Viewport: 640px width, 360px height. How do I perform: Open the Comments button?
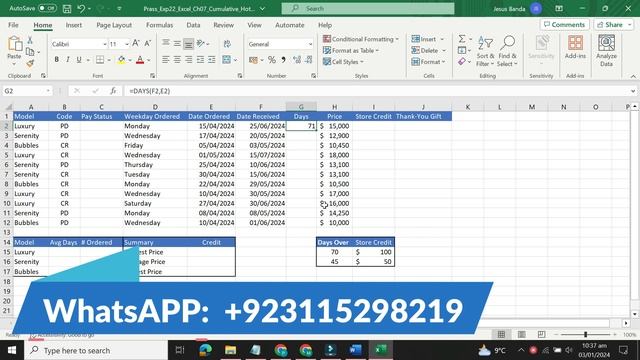pos(564,24)
